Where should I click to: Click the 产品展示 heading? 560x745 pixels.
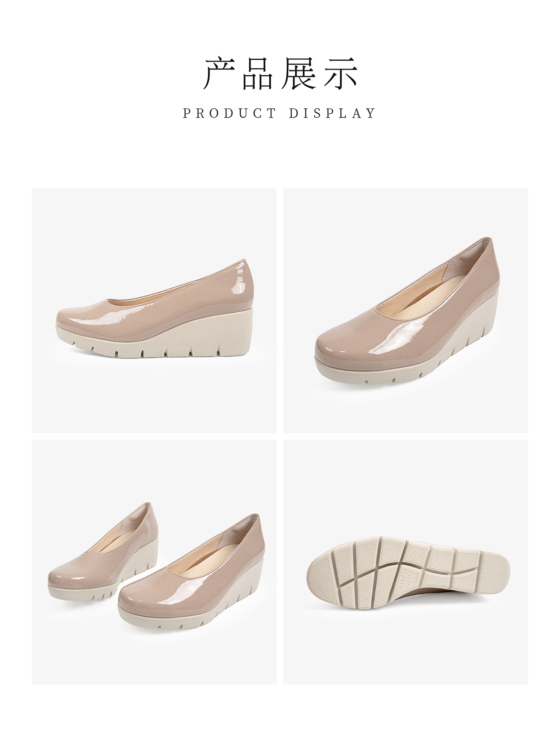tap(280, 73)
